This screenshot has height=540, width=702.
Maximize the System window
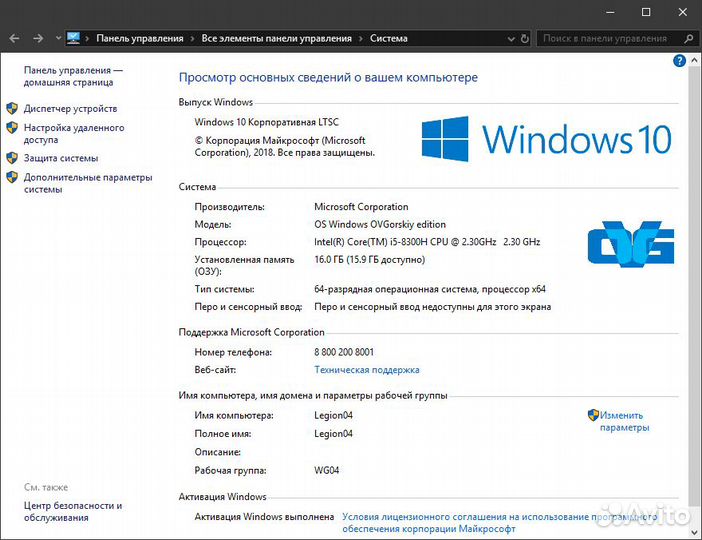[646, 12]
